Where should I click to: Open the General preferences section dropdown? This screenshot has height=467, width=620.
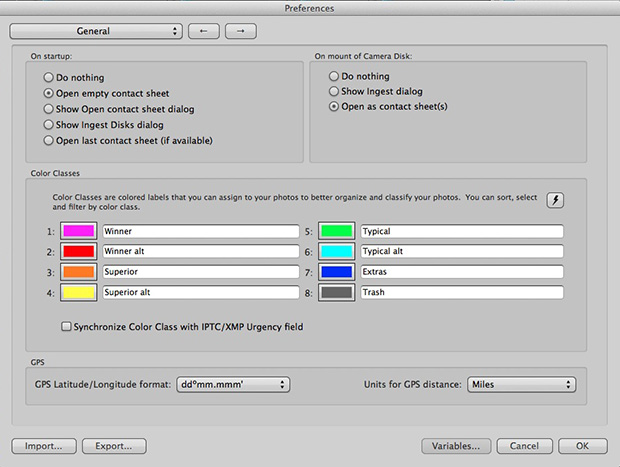point(96,31)
